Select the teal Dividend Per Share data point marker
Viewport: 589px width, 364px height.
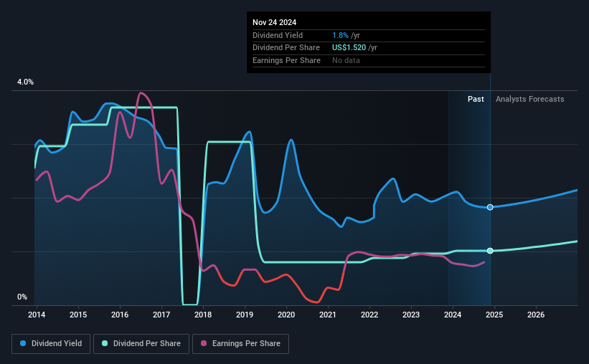pos(490,251)
